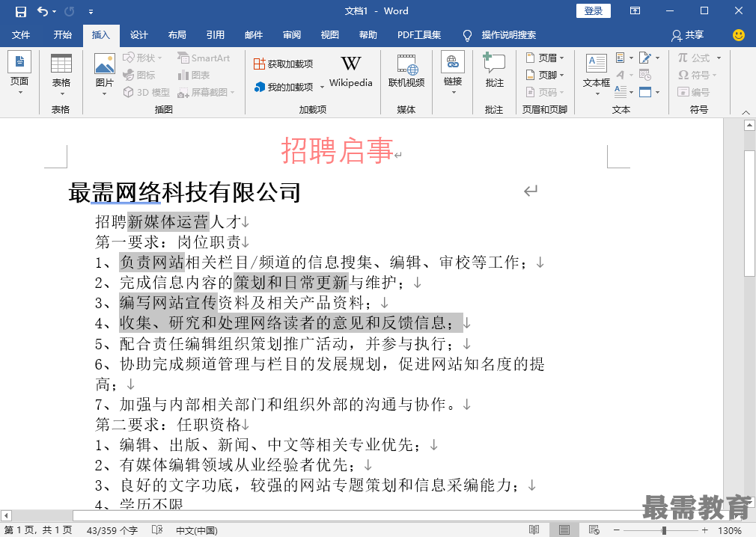
Task: Click the 操作说明搜索 tell-me search box
Action: click(508, 34)
